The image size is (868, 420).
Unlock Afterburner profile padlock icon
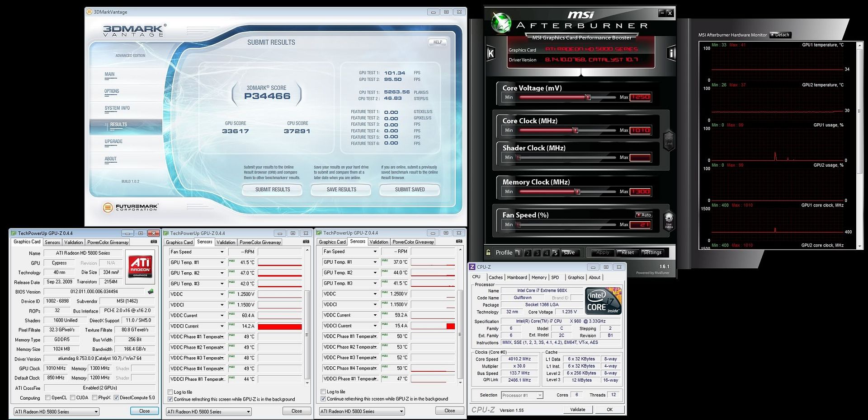[488, 252]
